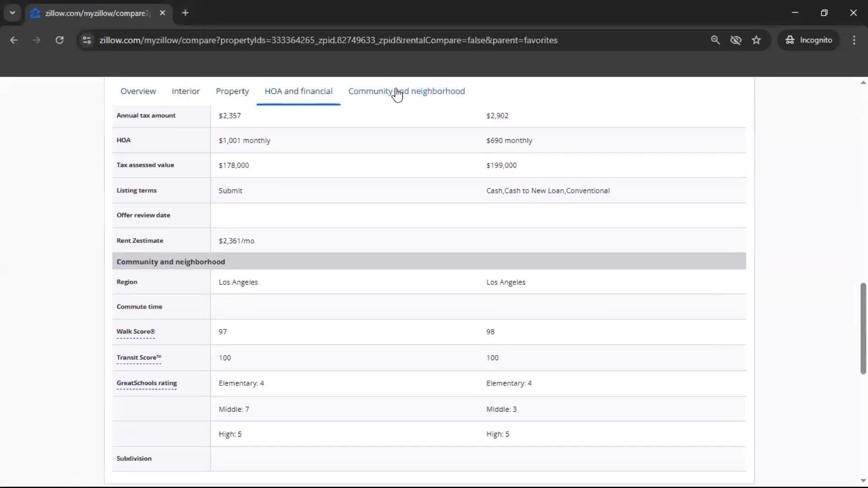
Task: Select the Property tab
Action: click(x=232, y=91)
